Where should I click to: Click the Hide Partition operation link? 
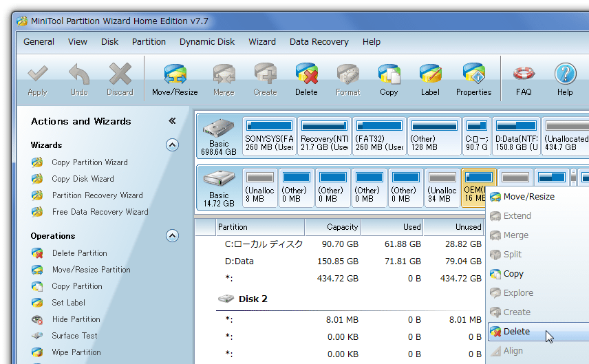76,319
